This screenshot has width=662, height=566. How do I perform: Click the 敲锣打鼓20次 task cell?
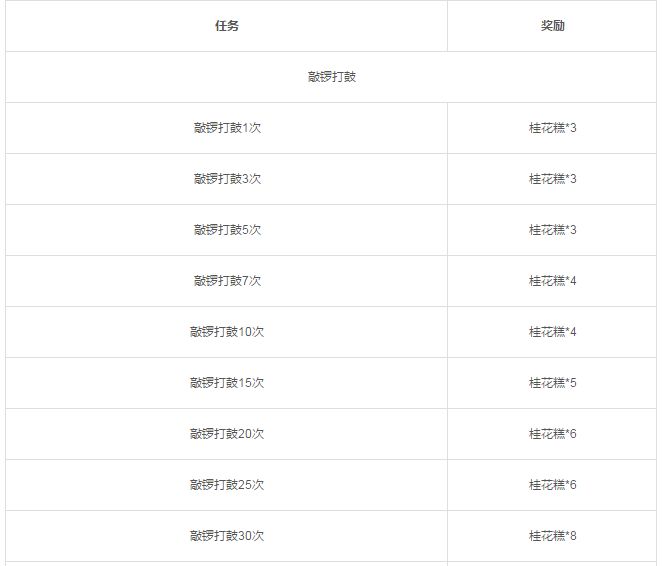click(x=227, y=434)
